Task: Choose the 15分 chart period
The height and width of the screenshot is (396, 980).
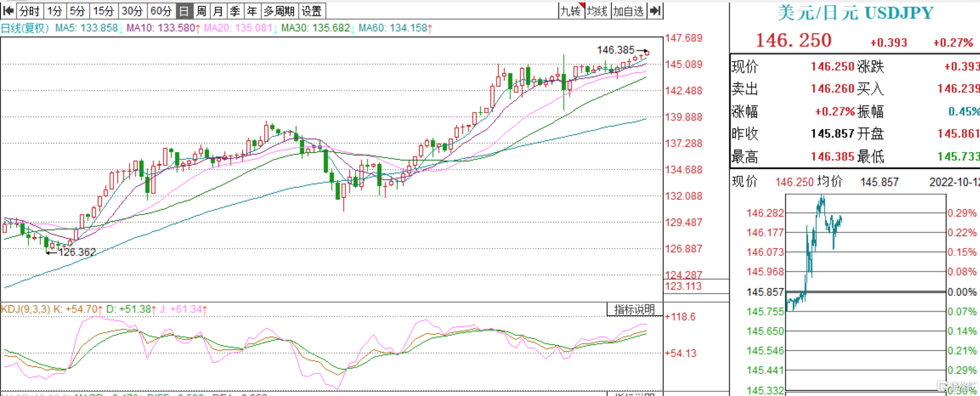Action: click(103, 11)
